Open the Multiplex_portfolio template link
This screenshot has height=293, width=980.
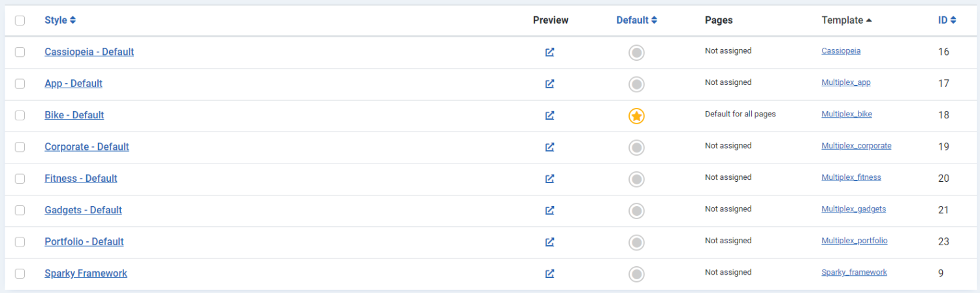tap(855, 241)
